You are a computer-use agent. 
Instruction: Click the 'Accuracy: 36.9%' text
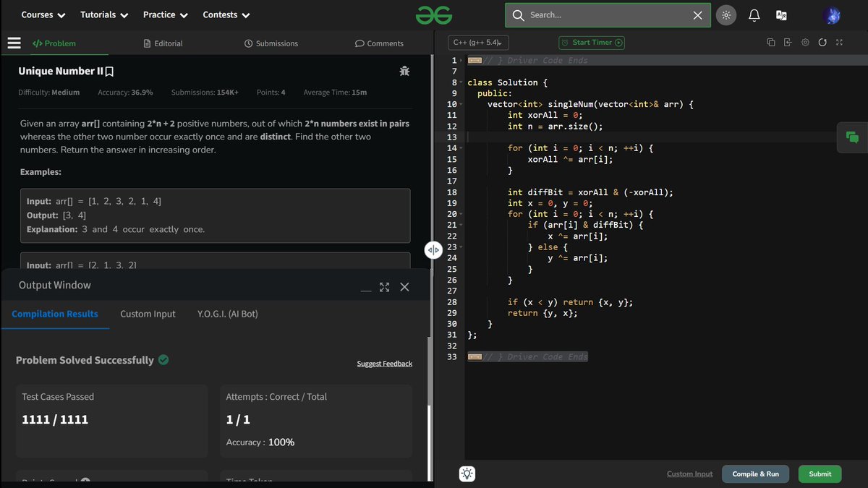(x=125, y=93)
